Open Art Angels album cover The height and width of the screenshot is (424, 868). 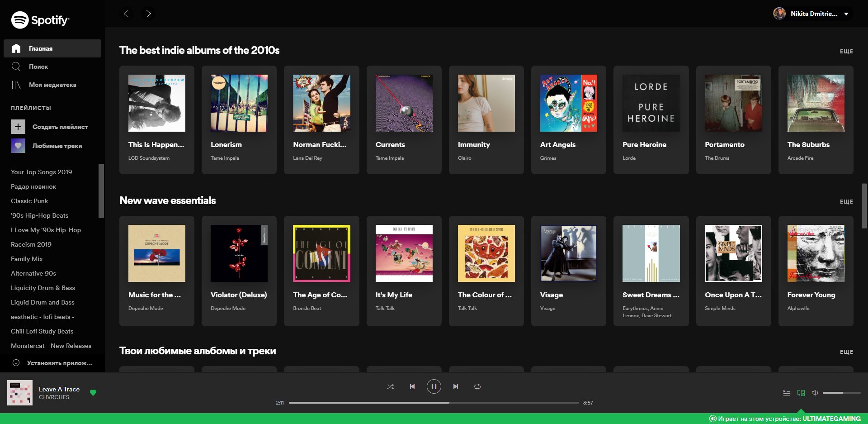[569, 103]
